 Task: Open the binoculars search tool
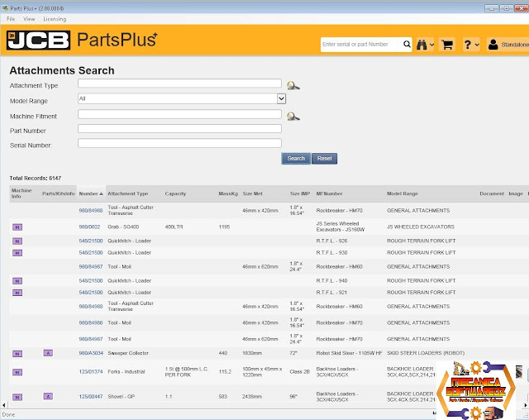pyautogui.click(x=422, y=45)
